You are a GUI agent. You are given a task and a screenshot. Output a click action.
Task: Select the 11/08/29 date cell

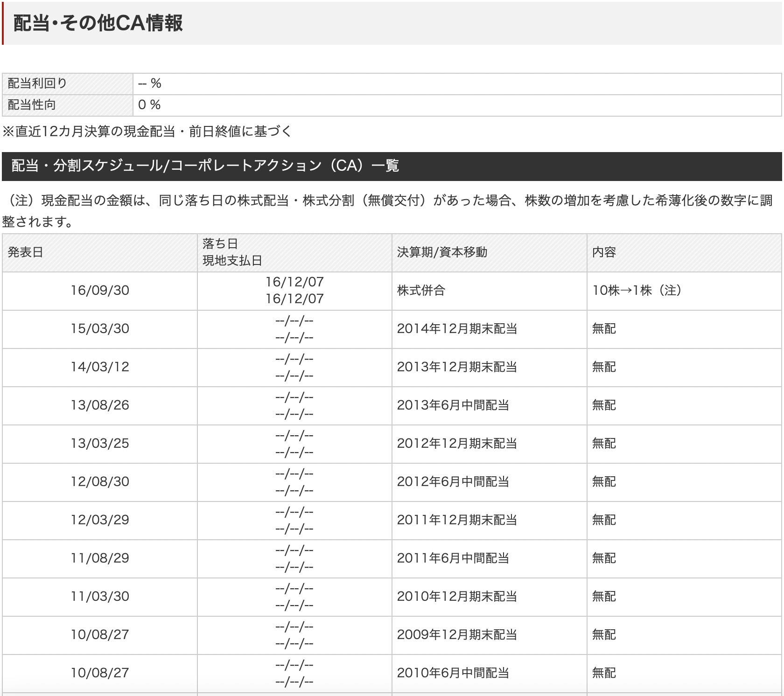coord(100,558)
